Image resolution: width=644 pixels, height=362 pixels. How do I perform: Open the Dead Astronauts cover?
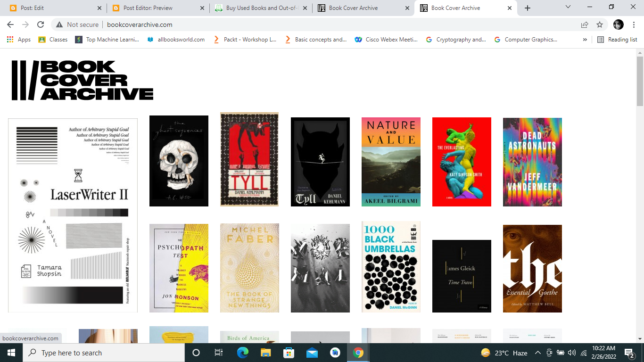point(532,162)
